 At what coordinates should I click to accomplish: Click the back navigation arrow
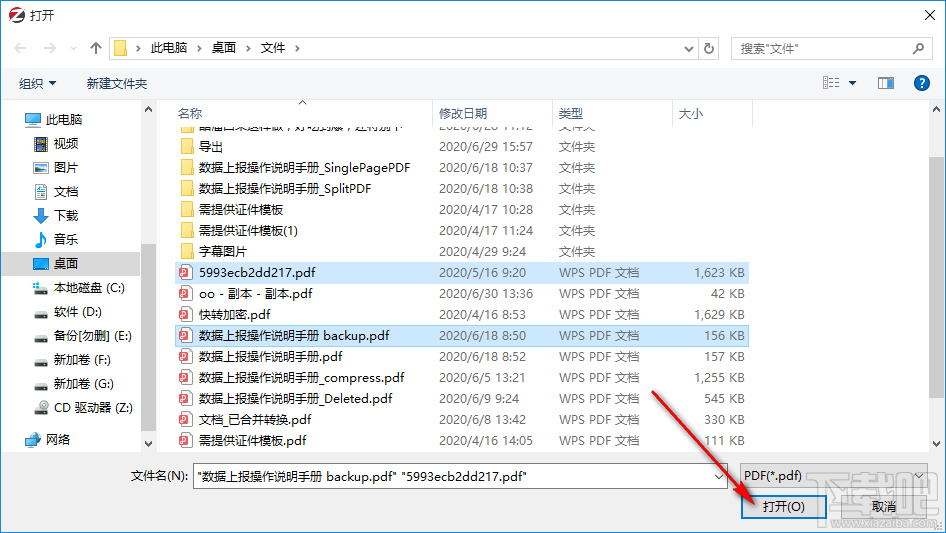coord(20,48)
